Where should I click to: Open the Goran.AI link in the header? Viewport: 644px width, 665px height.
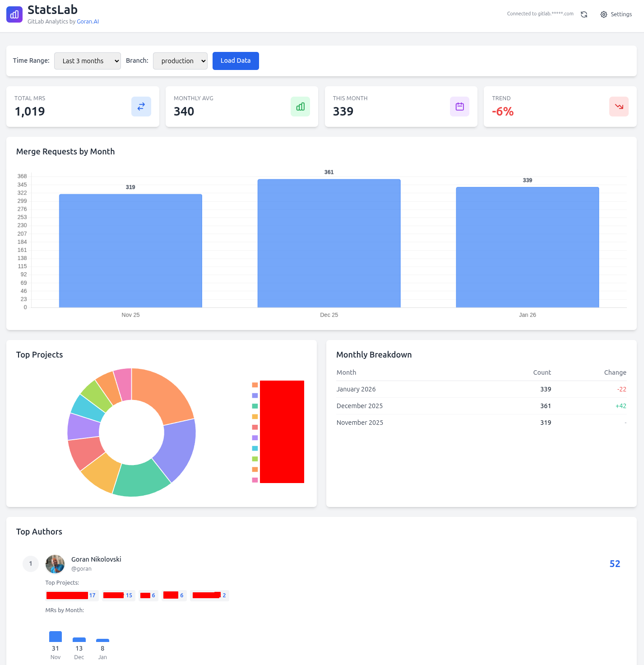click(88, 21)
